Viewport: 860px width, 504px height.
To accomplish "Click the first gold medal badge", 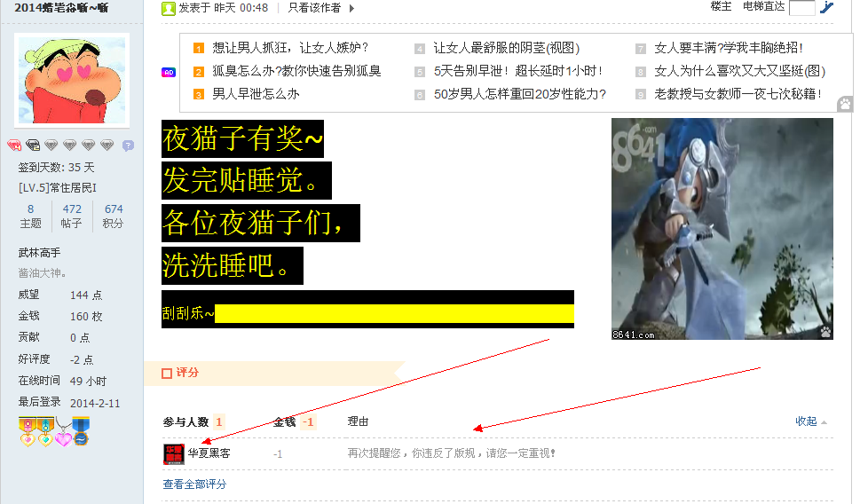I will pos(28,431).
